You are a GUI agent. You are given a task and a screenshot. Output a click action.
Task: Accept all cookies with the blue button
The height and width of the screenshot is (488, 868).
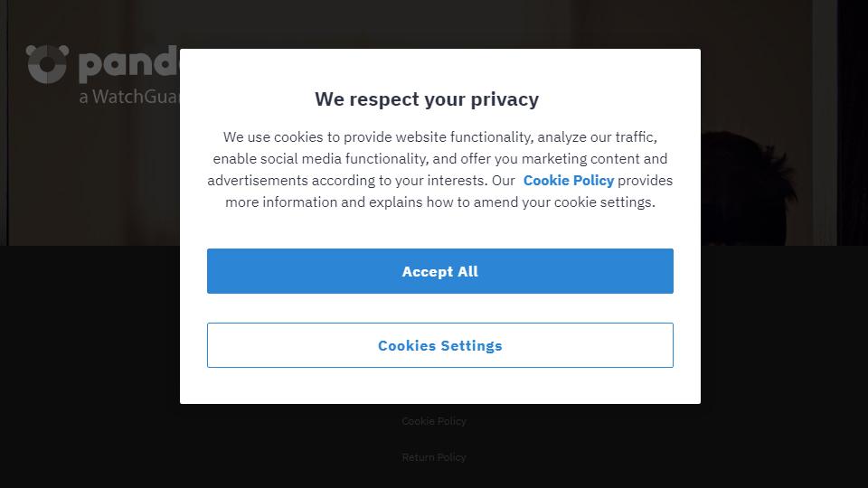(440, 271)
